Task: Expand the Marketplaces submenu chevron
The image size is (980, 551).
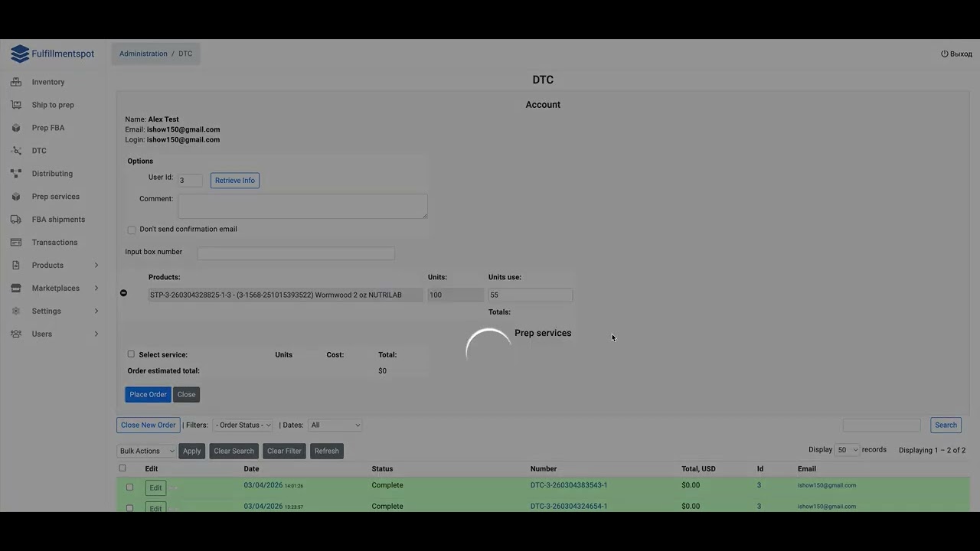Action: coord(96,289)
